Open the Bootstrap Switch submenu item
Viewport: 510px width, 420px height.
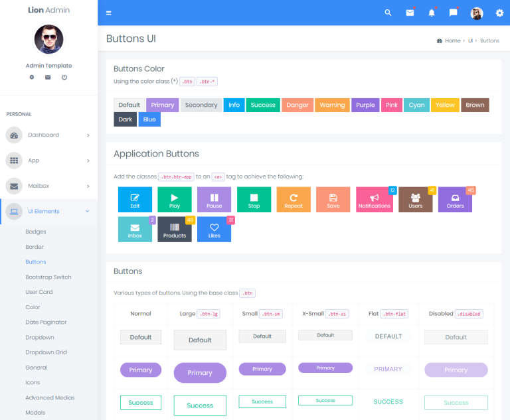pyautogui.click(x=48, y=277)
